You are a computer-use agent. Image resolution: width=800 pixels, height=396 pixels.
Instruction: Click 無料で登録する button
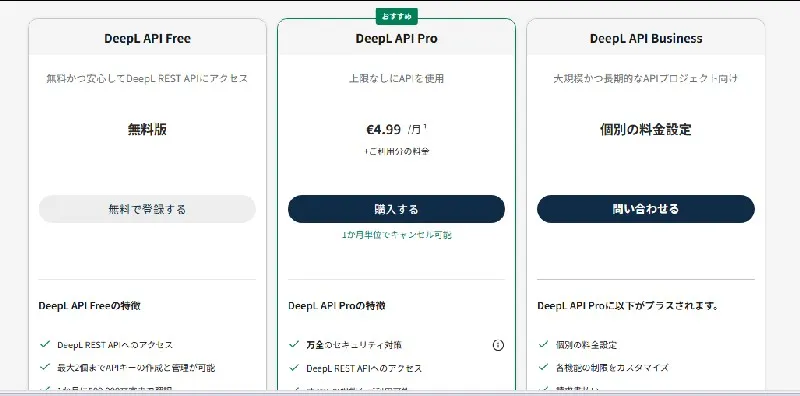147,209
